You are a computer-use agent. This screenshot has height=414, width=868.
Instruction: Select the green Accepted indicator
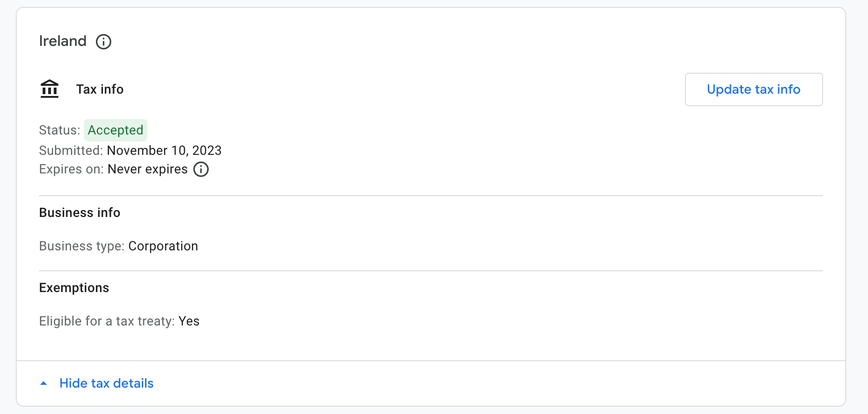click(x=115, y=130)
